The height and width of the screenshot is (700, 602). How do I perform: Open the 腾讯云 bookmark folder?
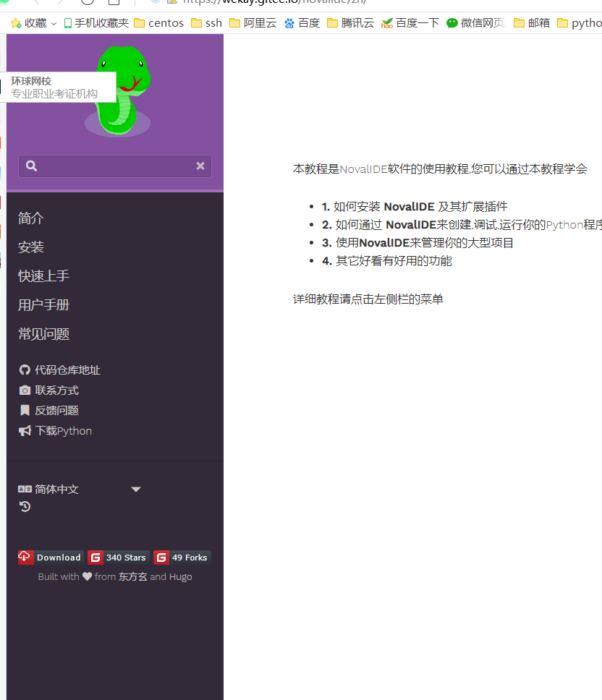point(351,22)
